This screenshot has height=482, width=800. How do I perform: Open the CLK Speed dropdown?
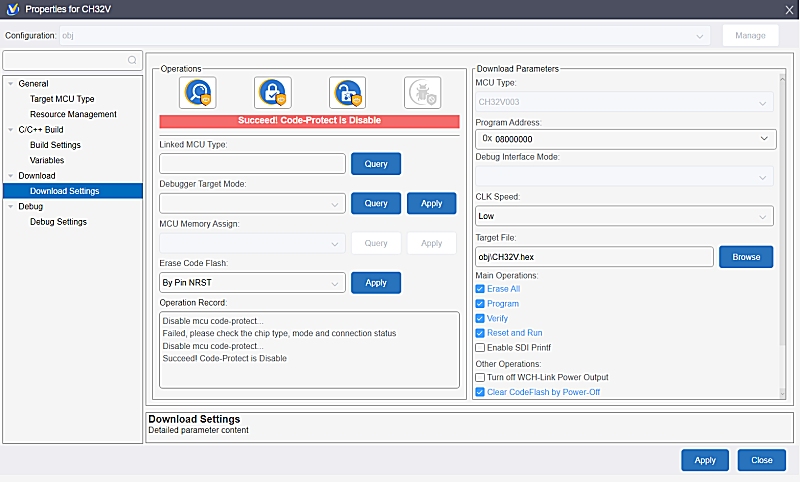click(624, 216)
